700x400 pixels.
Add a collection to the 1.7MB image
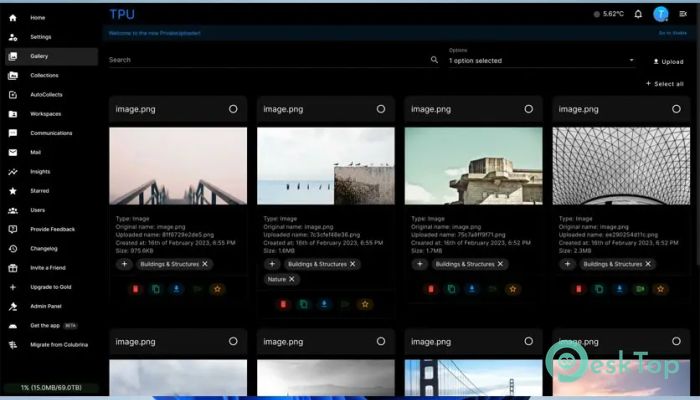pyautogui.click(x=420, y=264)
